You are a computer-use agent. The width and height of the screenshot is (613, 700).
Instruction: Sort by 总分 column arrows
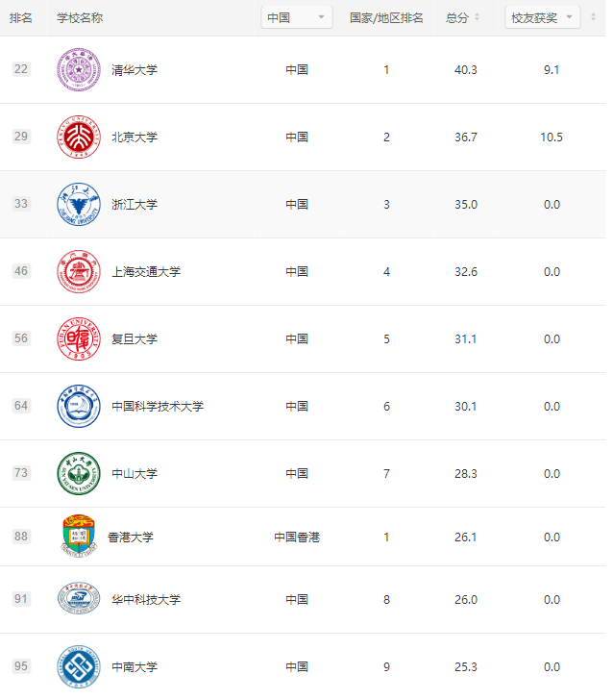(477, 17)
